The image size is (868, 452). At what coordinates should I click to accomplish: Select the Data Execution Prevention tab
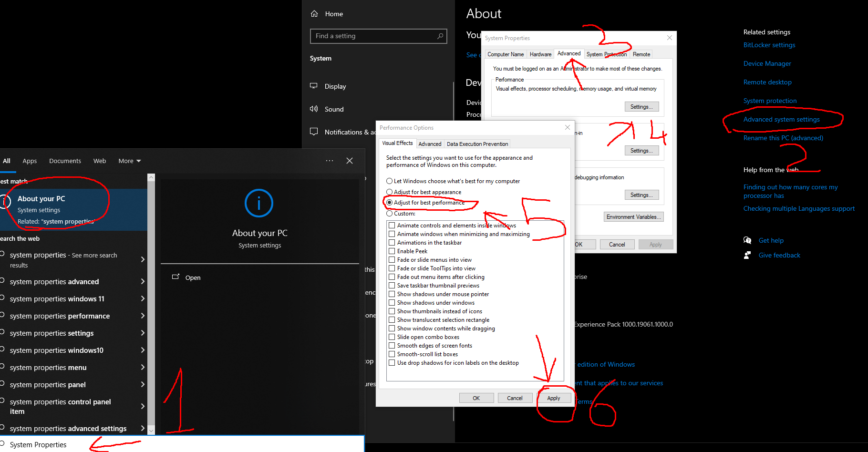(477, 144)
